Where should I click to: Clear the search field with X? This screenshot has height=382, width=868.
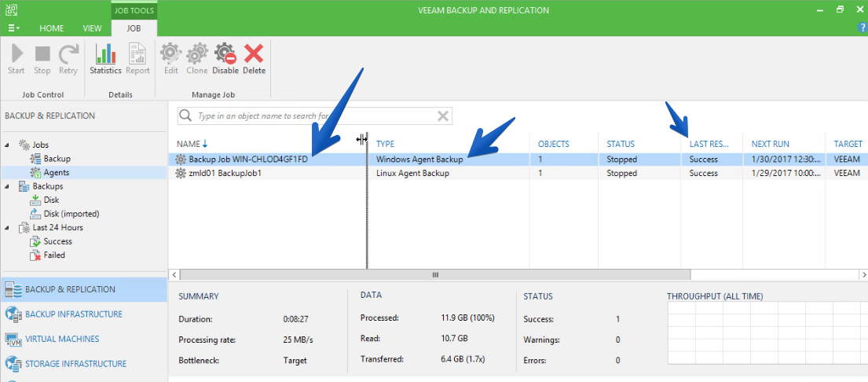click(x=443, y=116)
